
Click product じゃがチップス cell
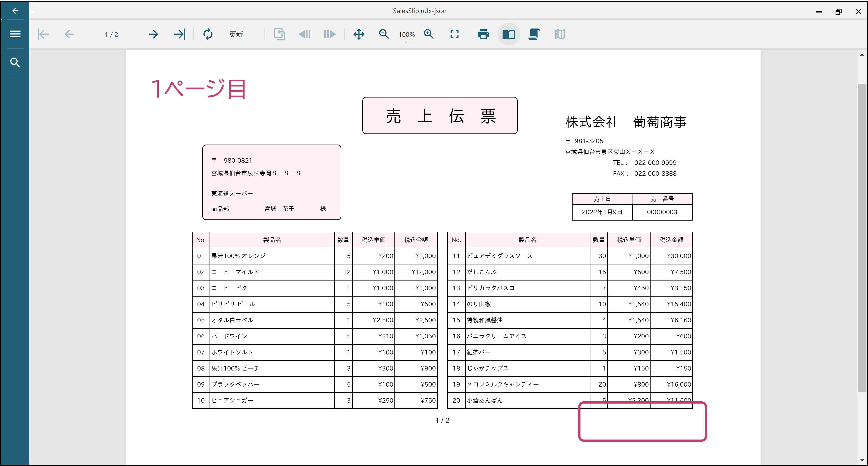527,368
